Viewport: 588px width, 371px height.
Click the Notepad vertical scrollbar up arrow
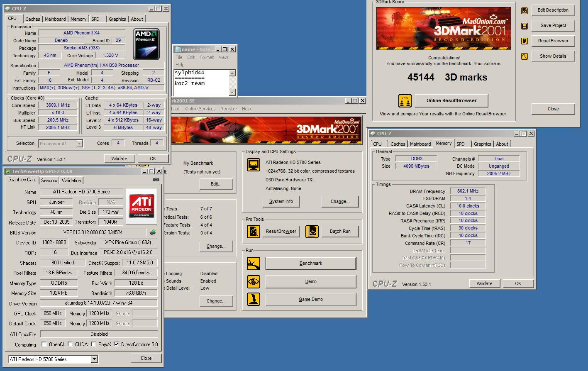pyautogui.click(x=232, y=73)
